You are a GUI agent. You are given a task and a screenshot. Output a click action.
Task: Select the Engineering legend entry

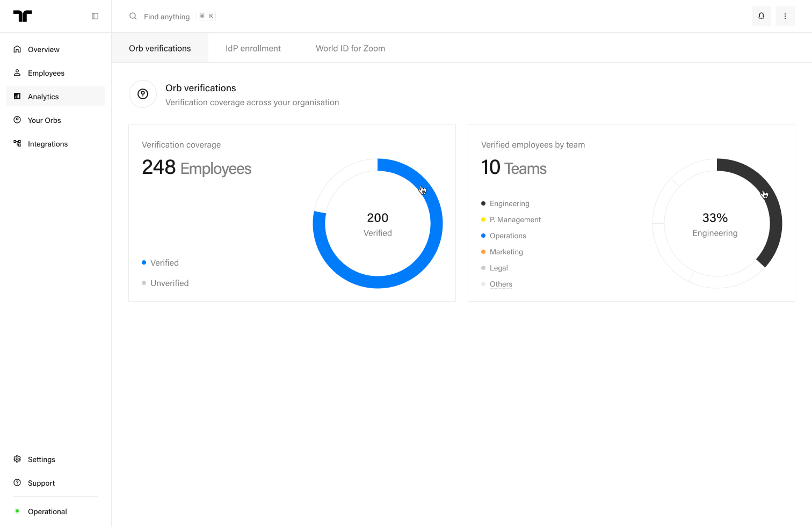point(505,203)
